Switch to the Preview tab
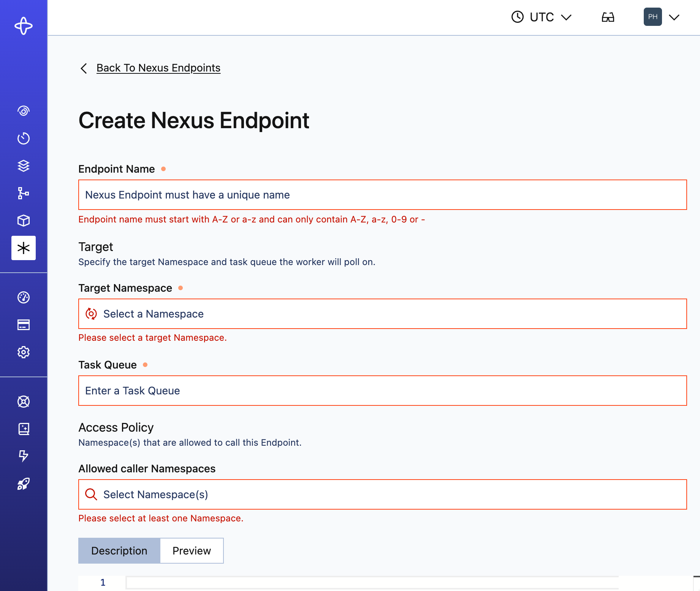 (192, 551)
